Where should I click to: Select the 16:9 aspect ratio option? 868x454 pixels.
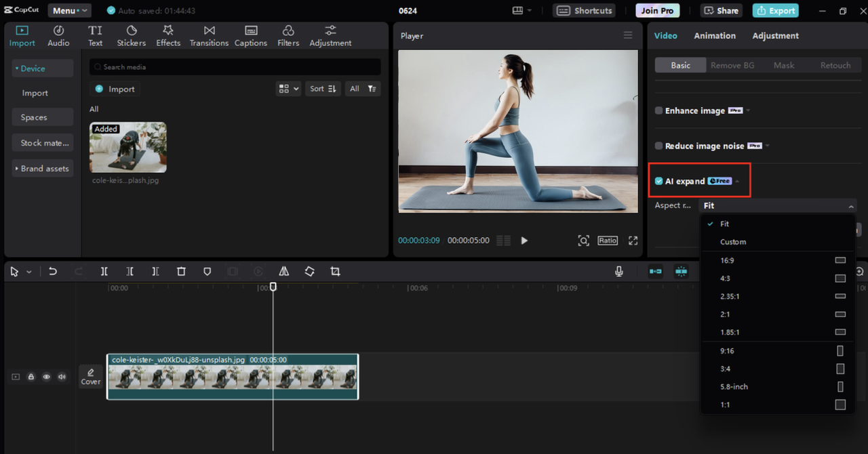point(777,260)
